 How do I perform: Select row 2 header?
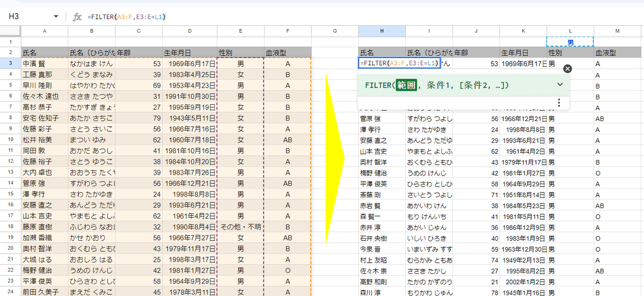(x=10, y=53)
